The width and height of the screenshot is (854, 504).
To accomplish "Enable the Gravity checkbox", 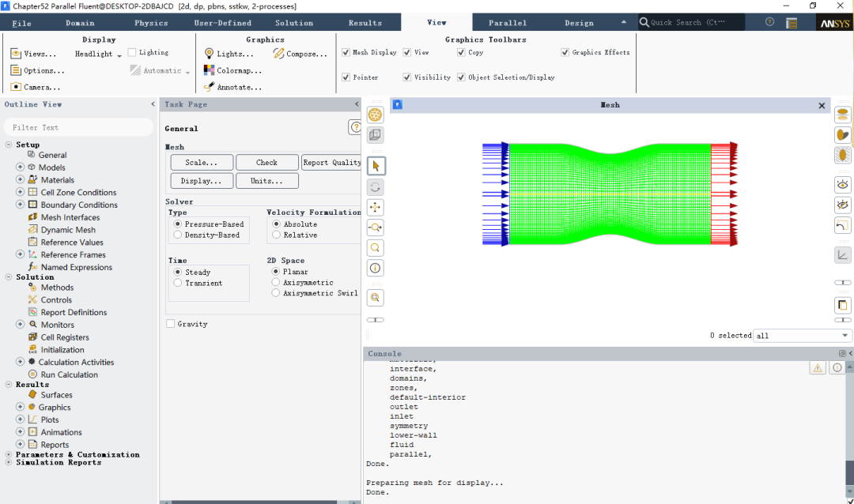I will coord(171,324).
